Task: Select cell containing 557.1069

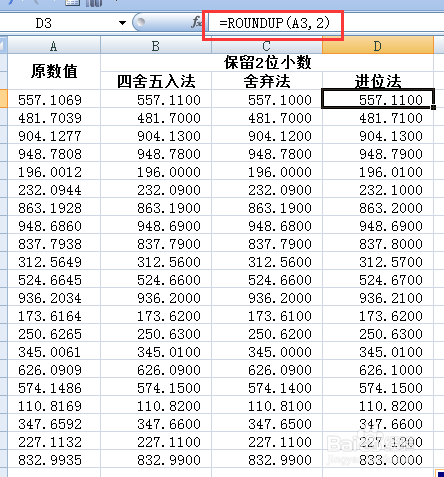Action: 54,100
